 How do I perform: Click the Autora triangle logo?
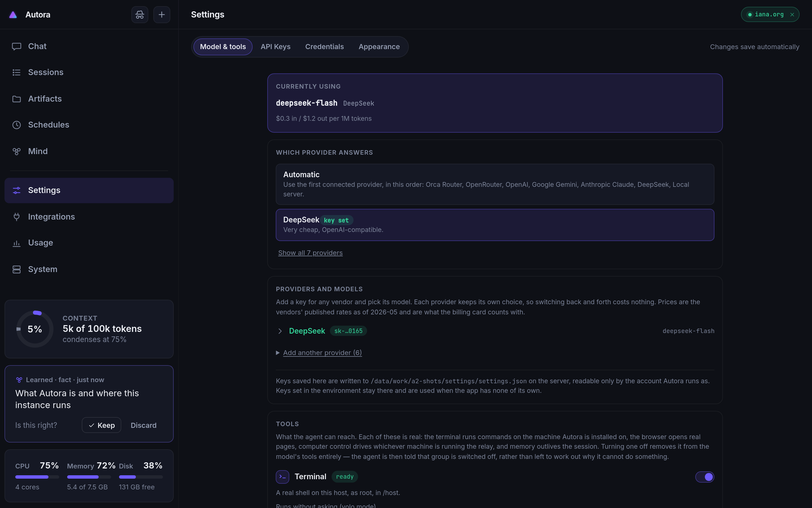[13, 14]
